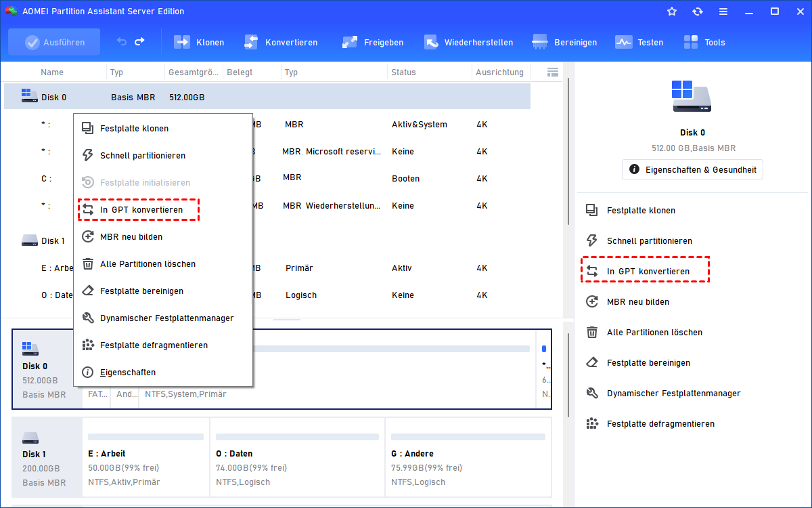The width and height of the screenshot is (812, 508).
Task: Open the Tools toolbar menu
Action: (x=704, y=42)
